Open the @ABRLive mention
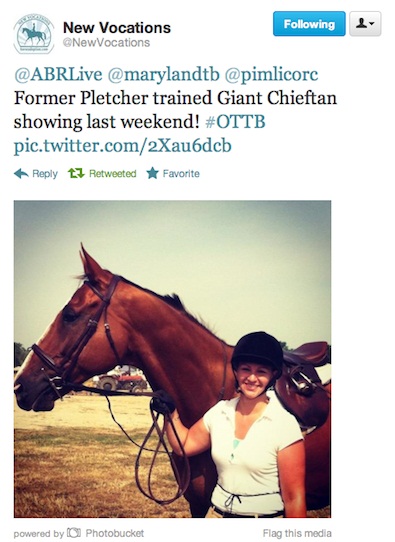The width and height of the screenshot is (395, 542). [x=58, y=74]
